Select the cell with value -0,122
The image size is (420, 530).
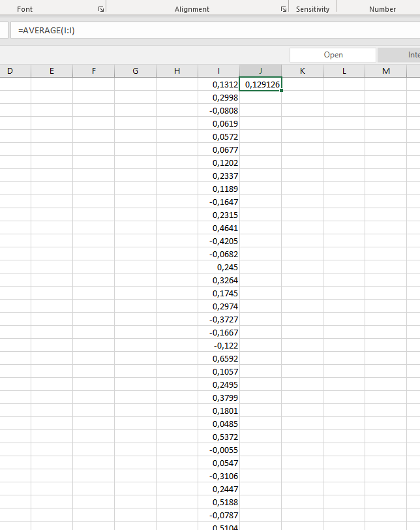[x=218, y=345]
